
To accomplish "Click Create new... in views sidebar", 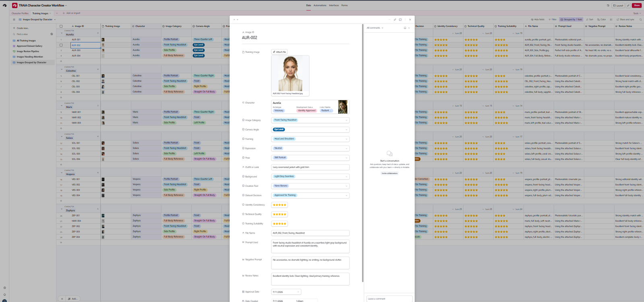I will (21, 28).
